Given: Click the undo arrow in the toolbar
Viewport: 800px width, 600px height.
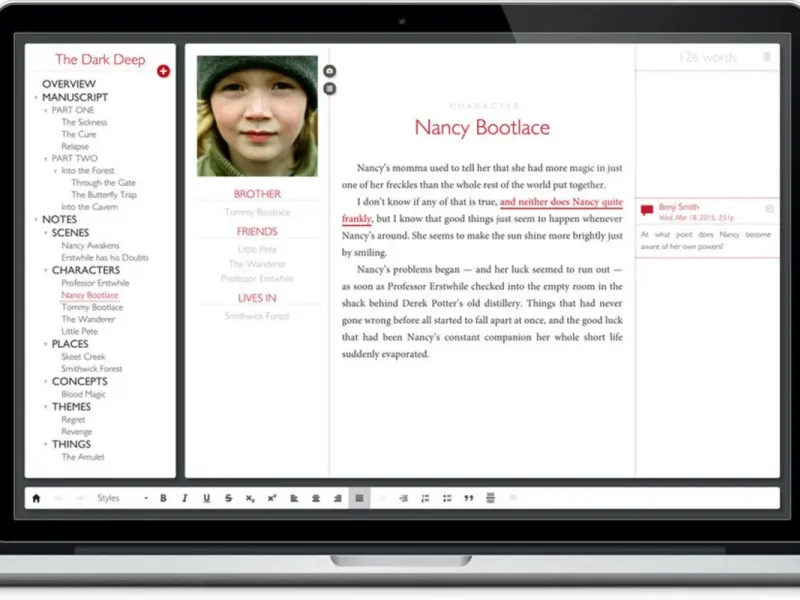Looking at the screenshot, I should 59,498.
